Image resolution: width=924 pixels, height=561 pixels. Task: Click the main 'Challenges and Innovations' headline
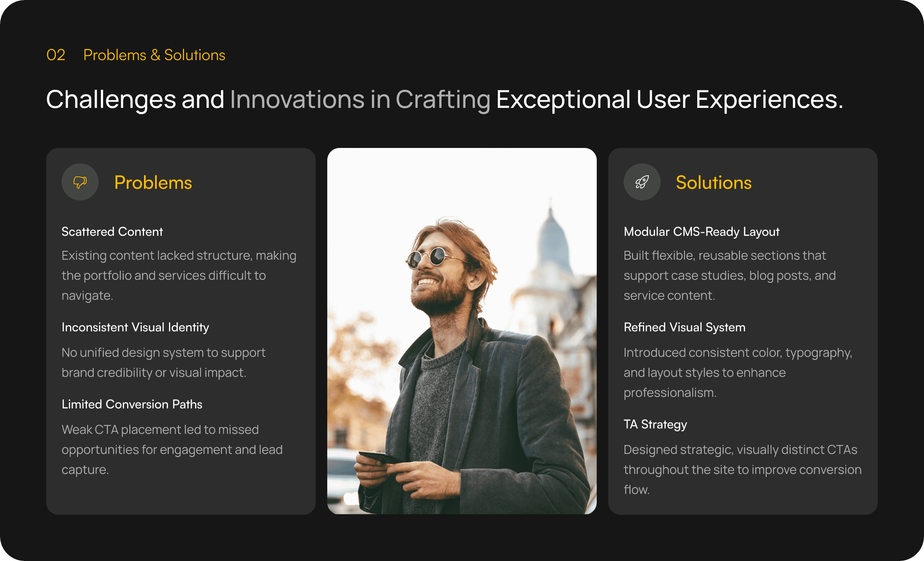coord(444,99)
